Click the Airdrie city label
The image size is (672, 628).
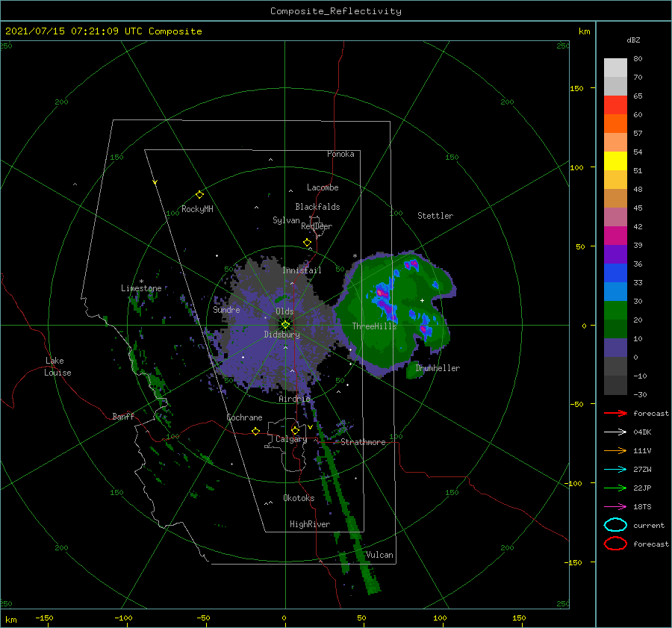tap(294, 399)
